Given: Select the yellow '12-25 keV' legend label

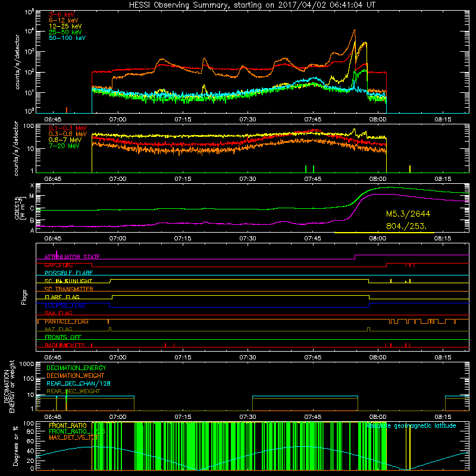Looking at the screenshot, I should tap(65, 26).
